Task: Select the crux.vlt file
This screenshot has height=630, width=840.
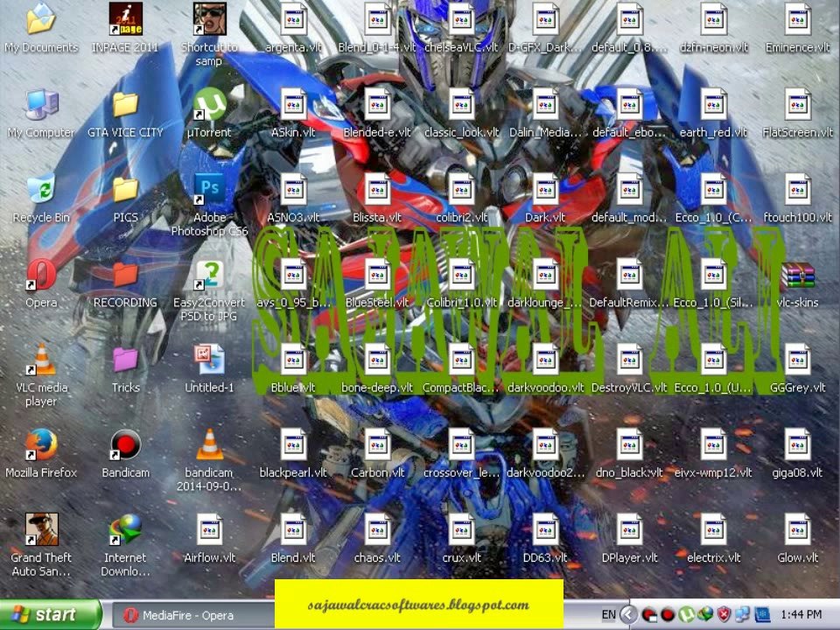Action: pyautogui.click(x=462, y=529)
